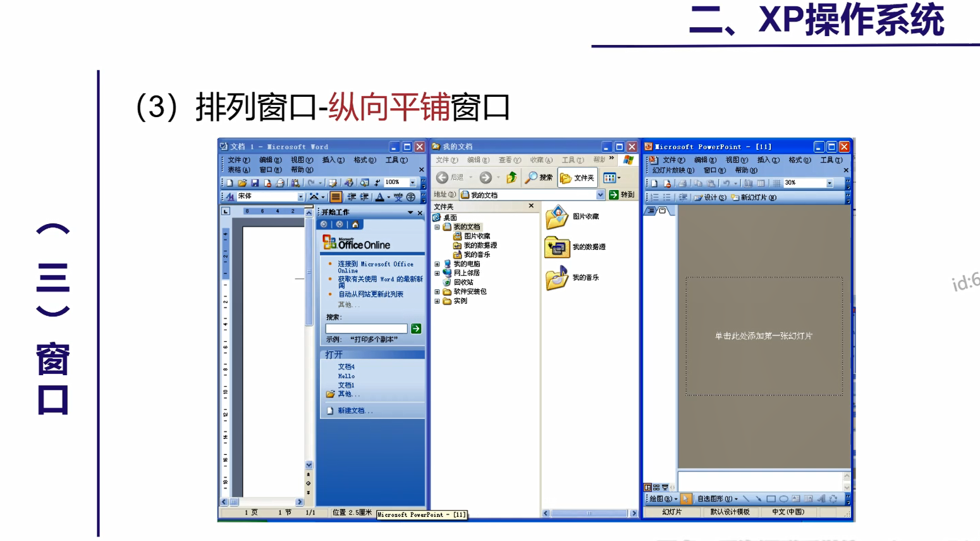Click the 转到 go button in Explorer
Screen dimensions: 980x541
pos(622,195)
